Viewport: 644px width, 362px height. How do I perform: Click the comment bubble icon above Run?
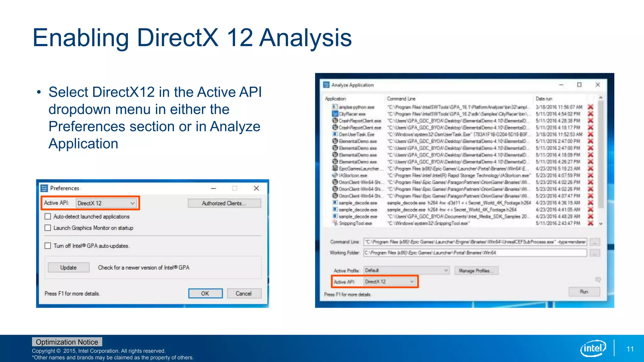pyautogui.click(x=598, y=279)
